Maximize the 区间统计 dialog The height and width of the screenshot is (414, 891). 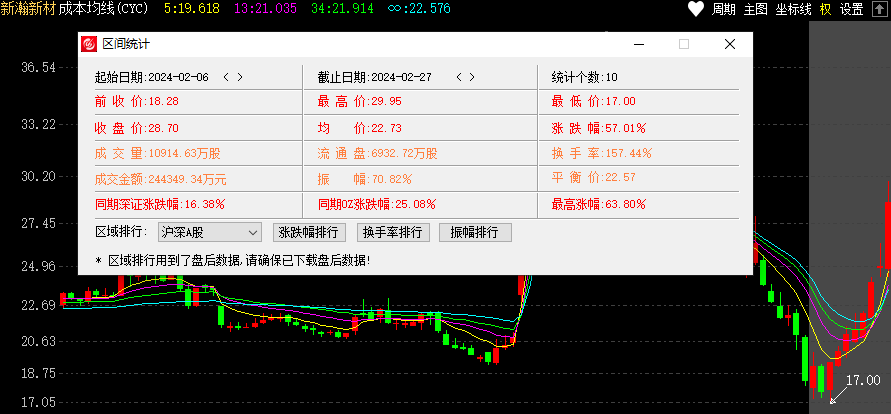[x=684, y=44]
